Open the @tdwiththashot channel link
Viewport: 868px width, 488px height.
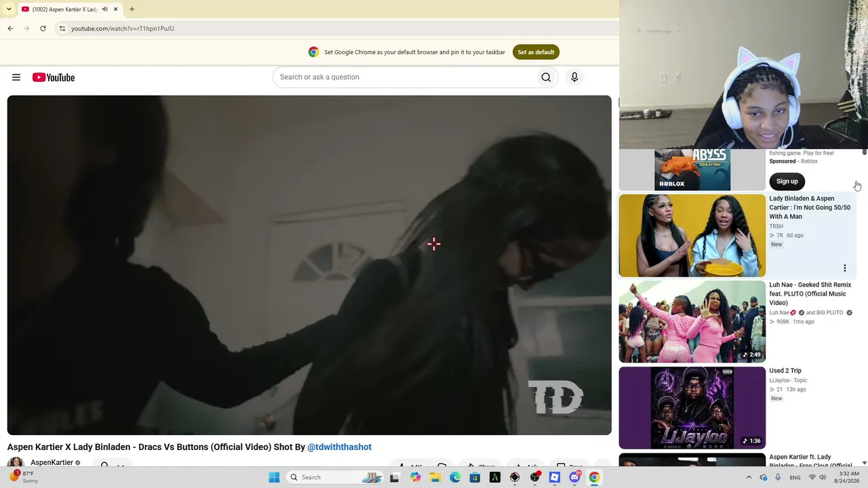pyautogui.click(x=339, y=447)
